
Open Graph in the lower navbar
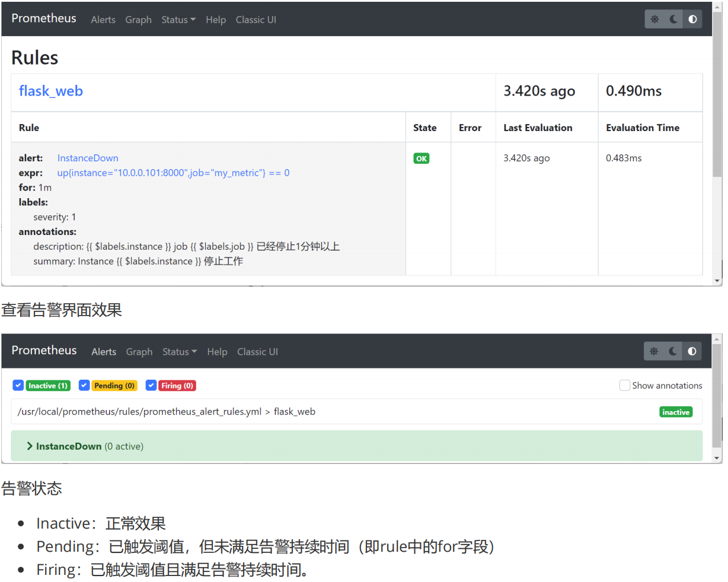click(x=139, y=352)
